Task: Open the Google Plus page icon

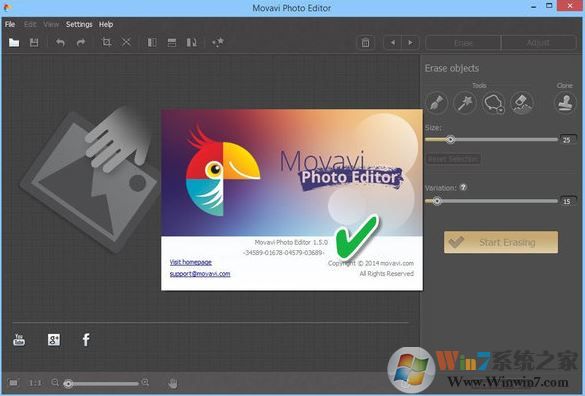Action: point(54,340)
